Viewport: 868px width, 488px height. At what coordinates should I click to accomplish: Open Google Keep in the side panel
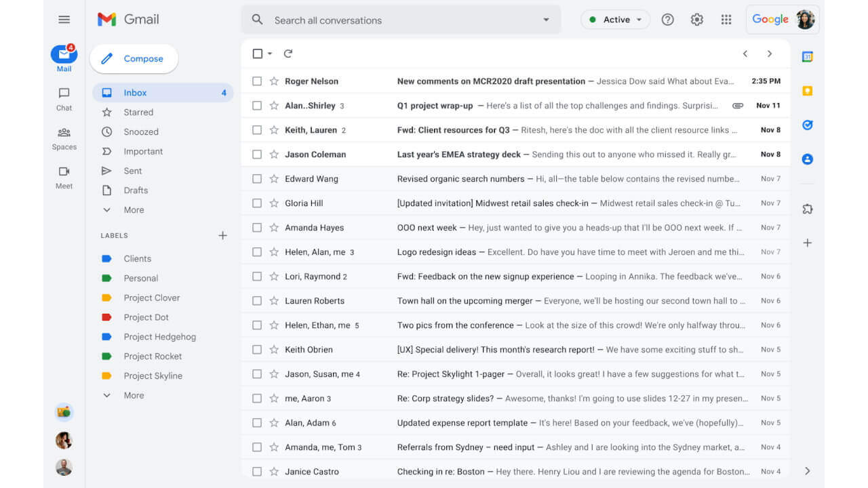tap(807, 91)
